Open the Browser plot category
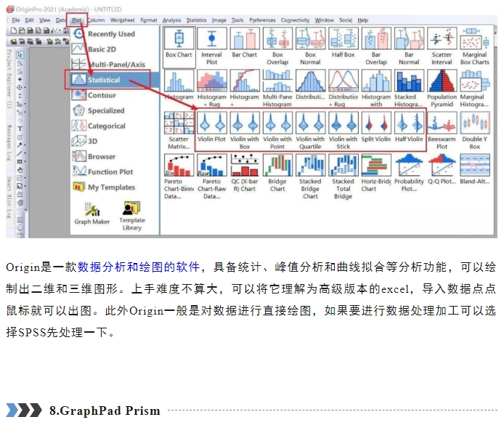This screenshot has height=433, width=504. pyautogui.click(x=94, y=156)
